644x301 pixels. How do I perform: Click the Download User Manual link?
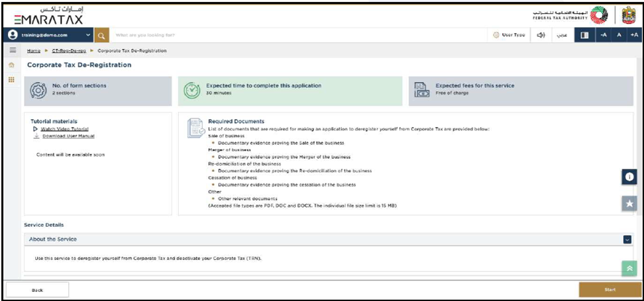(68, 136)
